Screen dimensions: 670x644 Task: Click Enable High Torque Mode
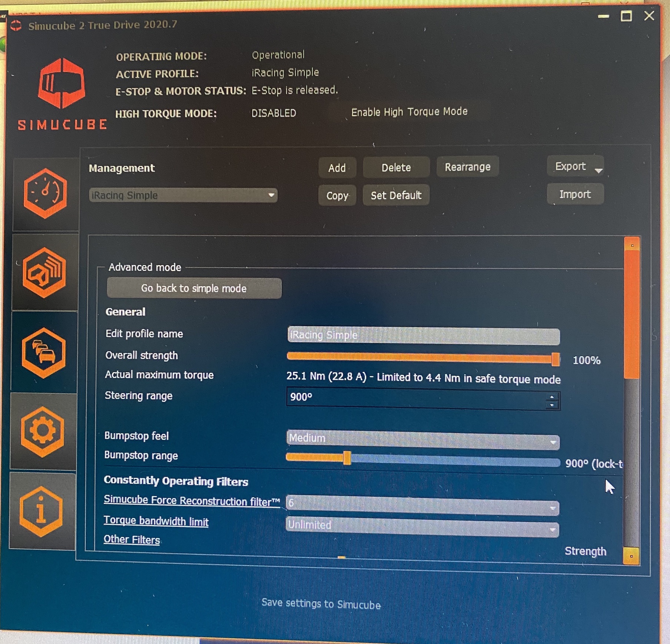coord(409,111)
